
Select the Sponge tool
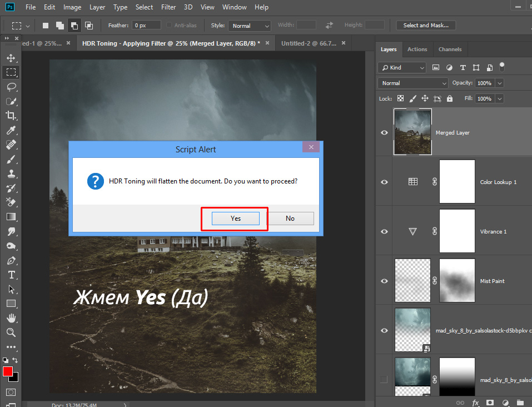11,246
